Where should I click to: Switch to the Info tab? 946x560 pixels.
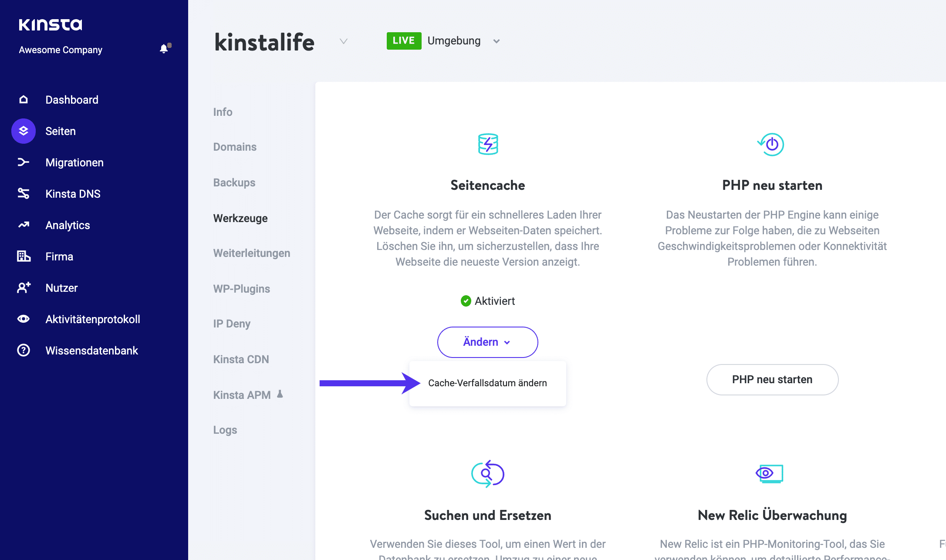tap(223, 112)
